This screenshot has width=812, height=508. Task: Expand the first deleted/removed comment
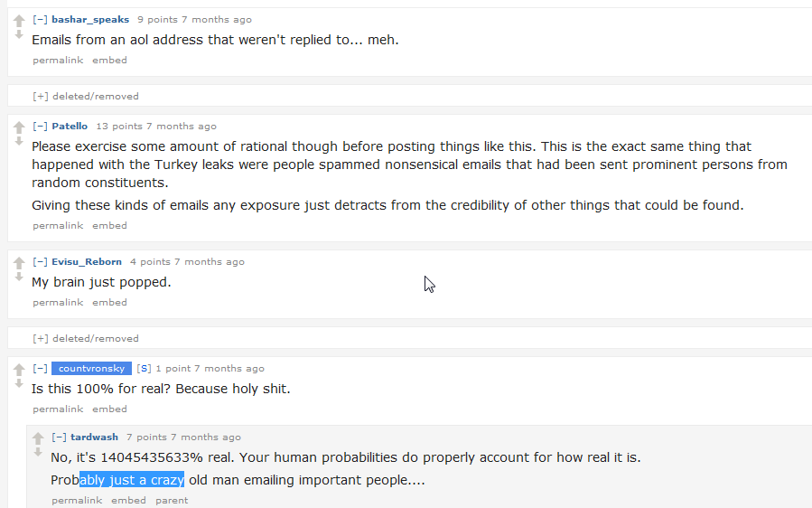(40, 96)
